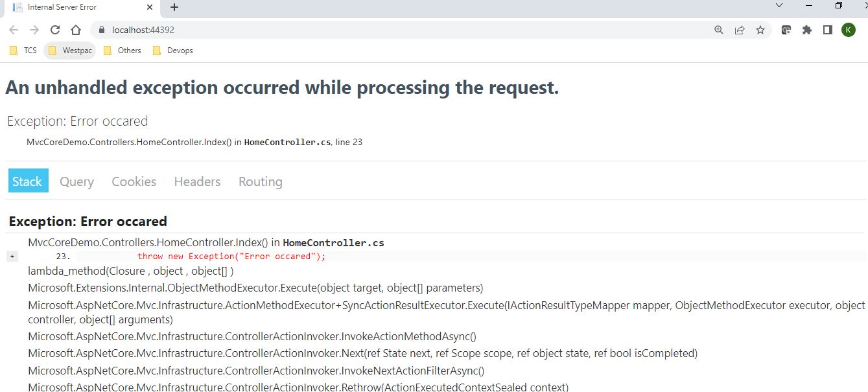Open the Westpac bookmarks folder
The image size is (868, 392).
(x=69, y=50)
